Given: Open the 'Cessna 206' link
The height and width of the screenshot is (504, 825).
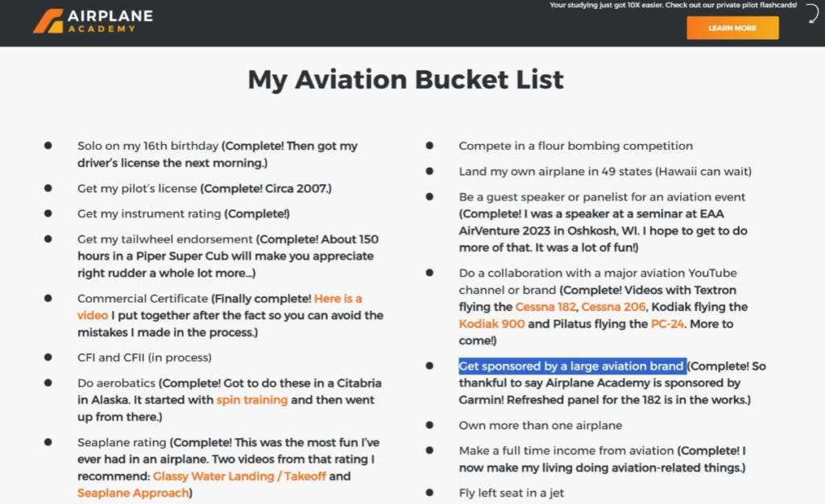Looking at the screenshot, I should 613,307.
